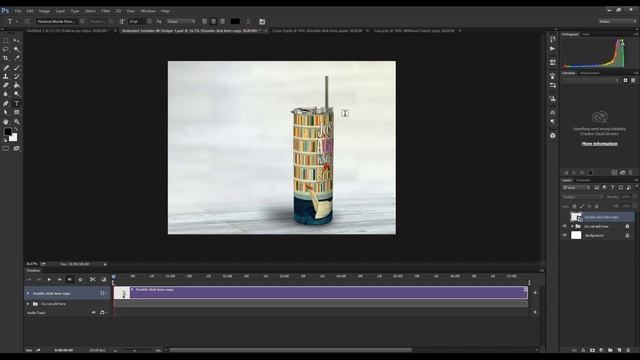Open the Window menu

pos(148,11)
